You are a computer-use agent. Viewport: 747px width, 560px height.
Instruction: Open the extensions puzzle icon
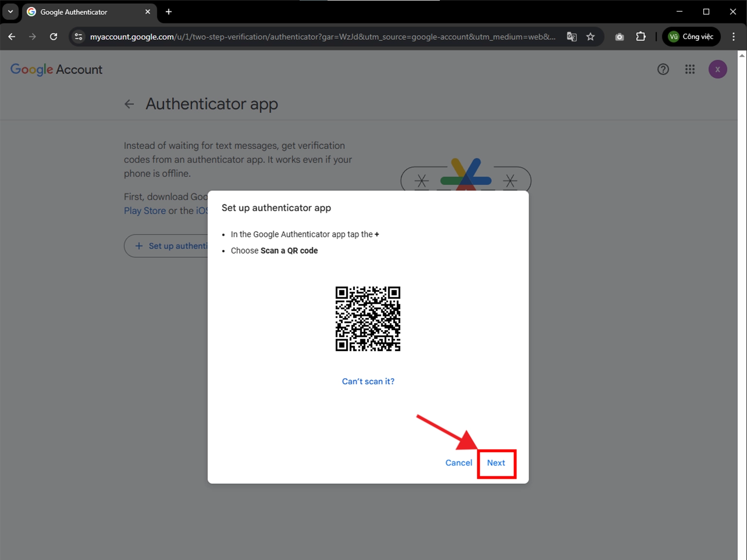640,36
